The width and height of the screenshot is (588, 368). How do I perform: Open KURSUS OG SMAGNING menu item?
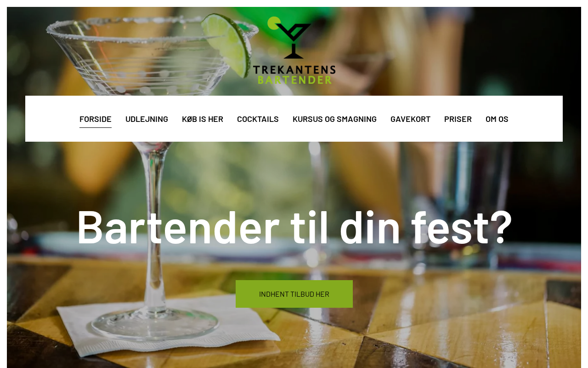pos(334,119)
